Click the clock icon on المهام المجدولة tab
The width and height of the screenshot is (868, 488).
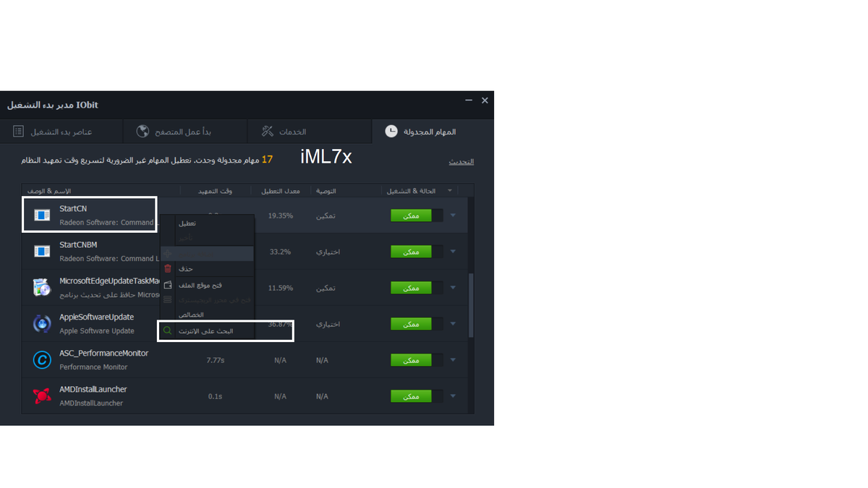(x=391, y=132)
